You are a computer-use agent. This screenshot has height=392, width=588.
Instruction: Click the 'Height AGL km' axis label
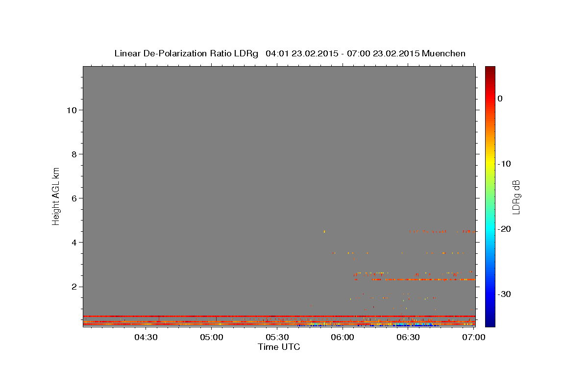point(56,196)
